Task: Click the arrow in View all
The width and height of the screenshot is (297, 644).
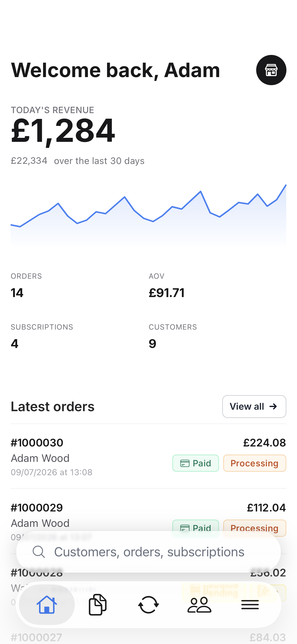Action: 273,406
